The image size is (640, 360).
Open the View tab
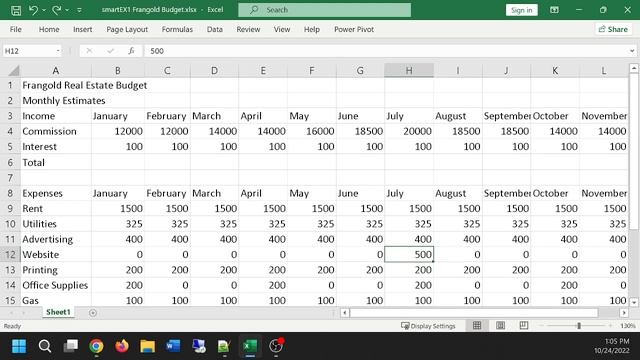[x=282, y=29]
